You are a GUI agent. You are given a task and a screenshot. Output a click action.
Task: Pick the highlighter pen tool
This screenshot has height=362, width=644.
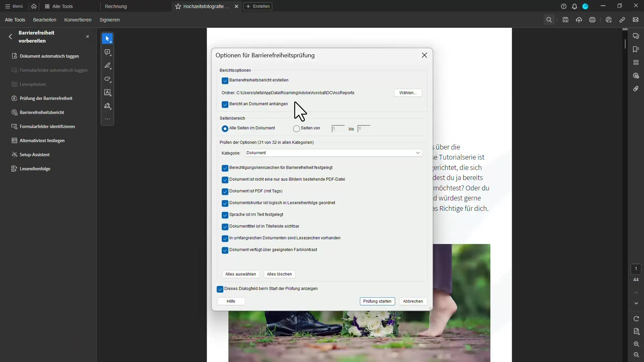pyautogui.click(x=107, y=66)
